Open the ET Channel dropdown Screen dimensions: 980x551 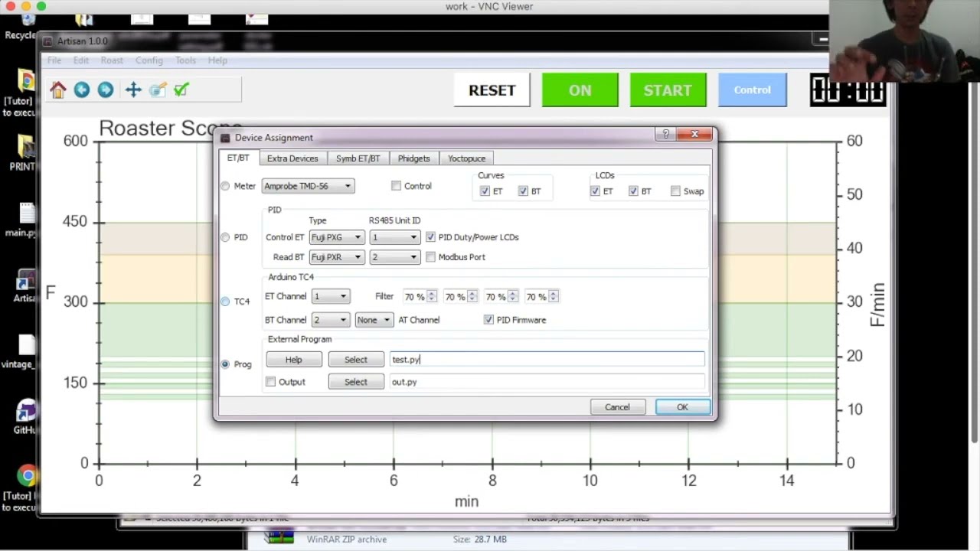[330, 296]
